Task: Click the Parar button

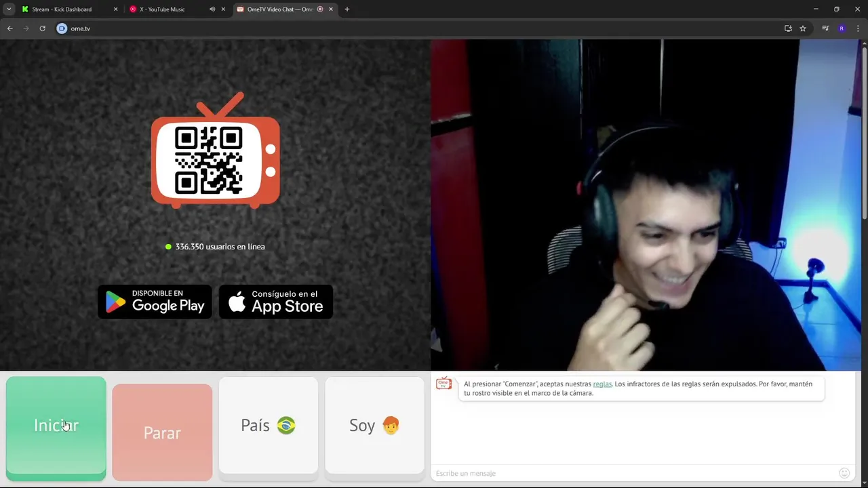Action: tap(162, 432)
